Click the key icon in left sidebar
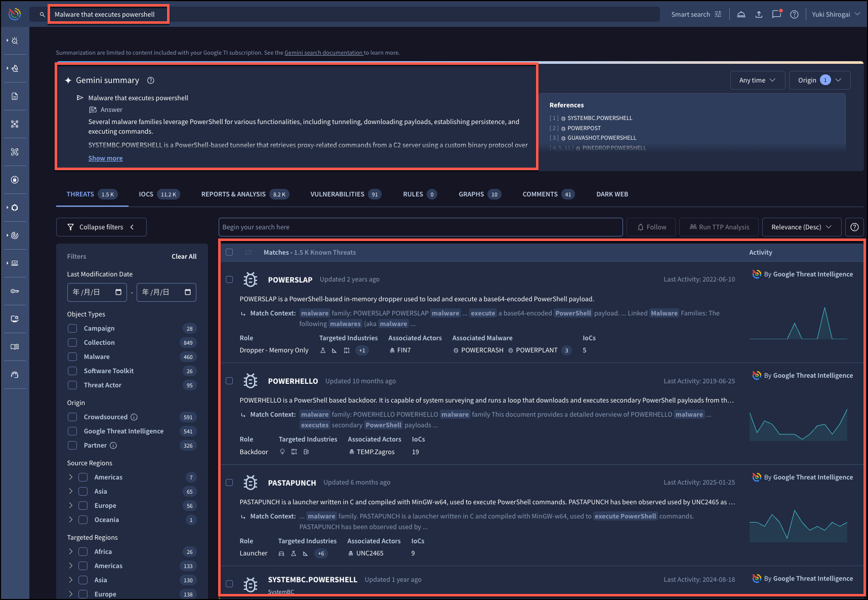This screenshot has height=600, width=868. tap(15, 291)
